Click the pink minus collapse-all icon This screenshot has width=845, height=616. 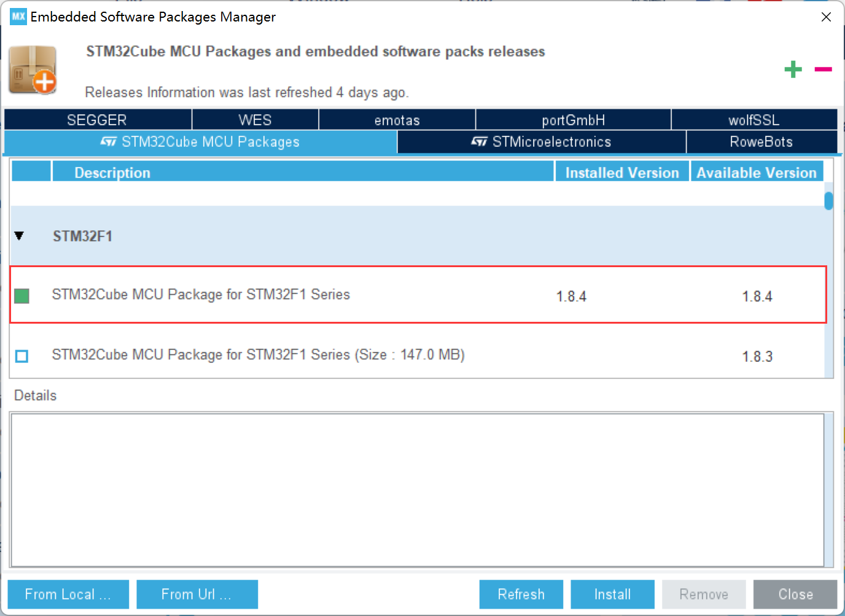tap(823, 69)
